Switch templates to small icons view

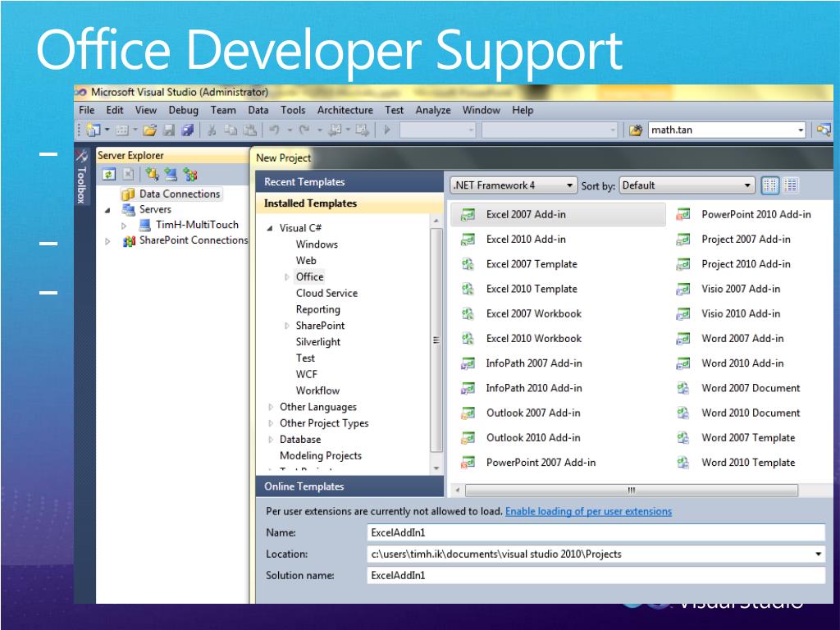769,185
